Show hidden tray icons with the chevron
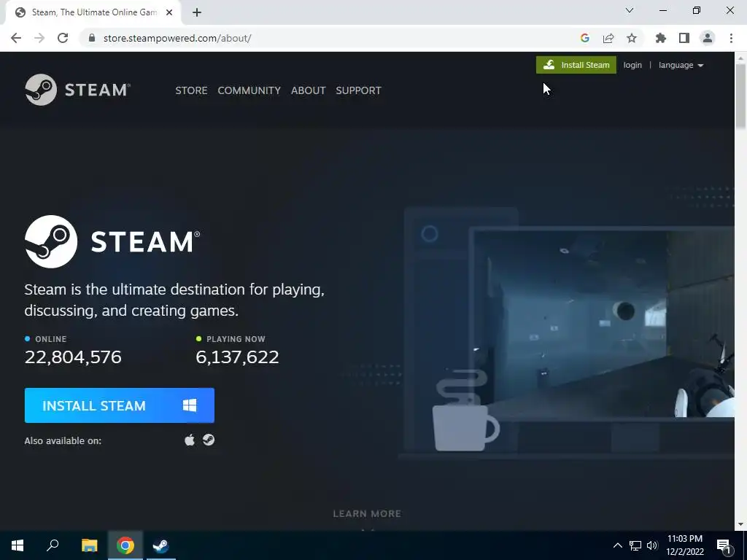The width and height of the screenshot is (747, 560). (617, 545)
